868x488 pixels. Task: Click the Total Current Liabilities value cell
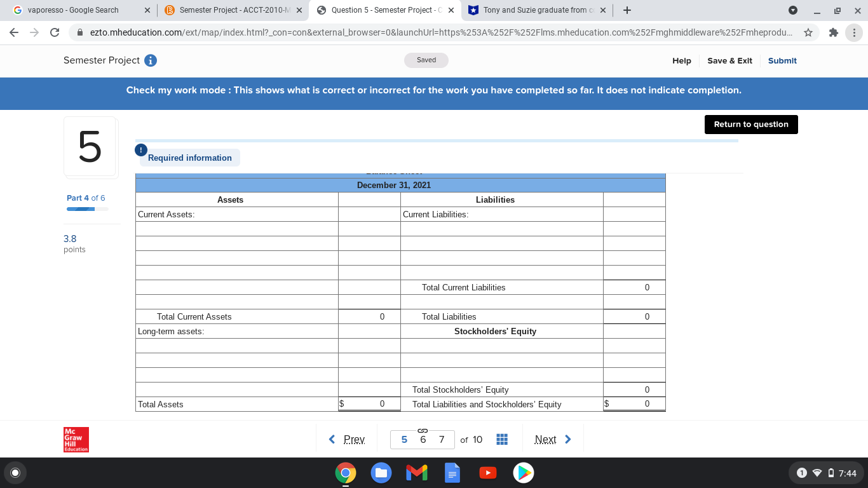[634, 287]
